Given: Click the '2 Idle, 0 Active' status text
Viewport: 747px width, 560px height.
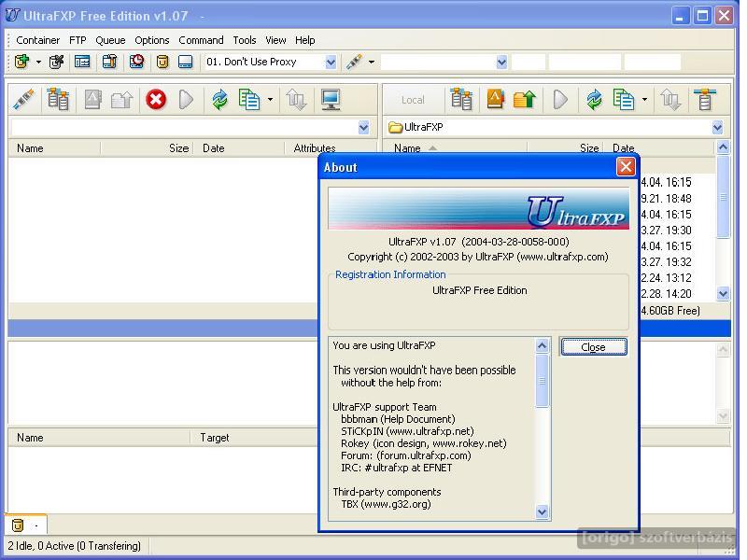Looking at the screenshot, I should pos(75,546).
